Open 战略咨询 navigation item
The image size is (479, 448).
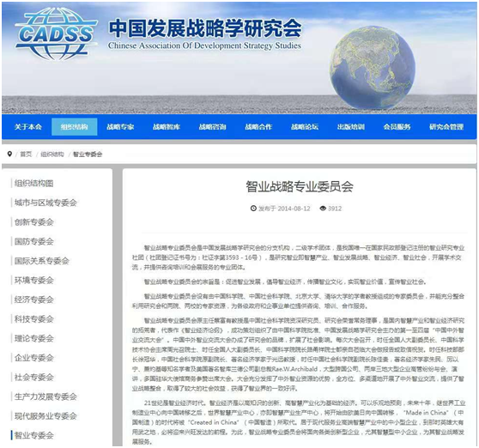pos(212,127)
